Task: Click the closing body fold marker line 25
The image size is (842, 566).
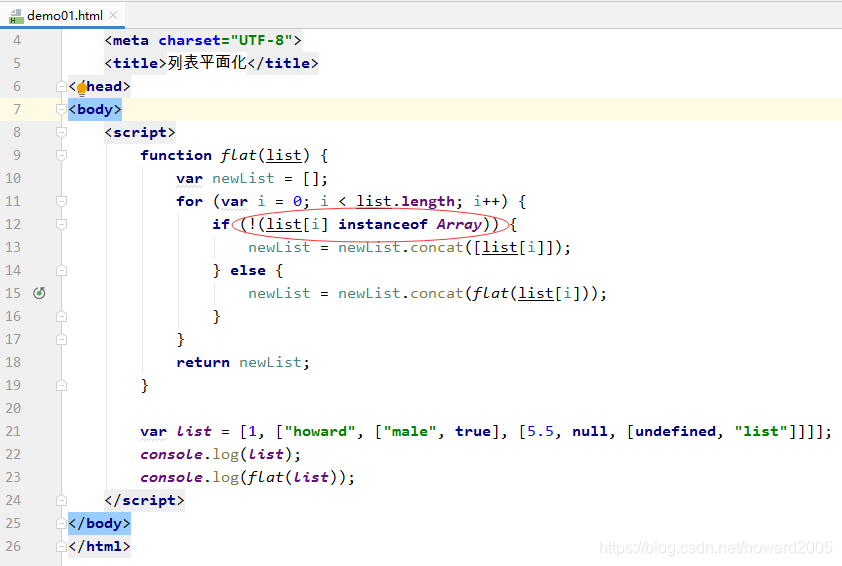Action: pos(61,523)
